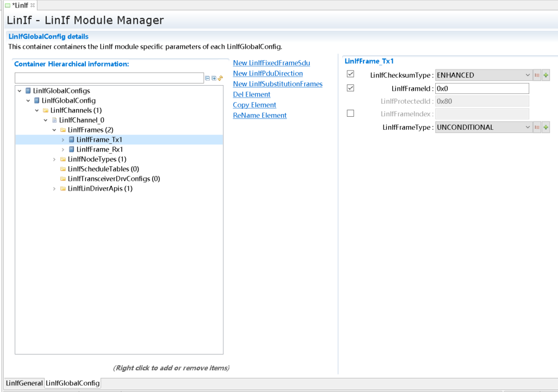Screen dimensions: 558x392
Task: Open the LinIfChecksumType dropdown
Action: click(527, 75)
